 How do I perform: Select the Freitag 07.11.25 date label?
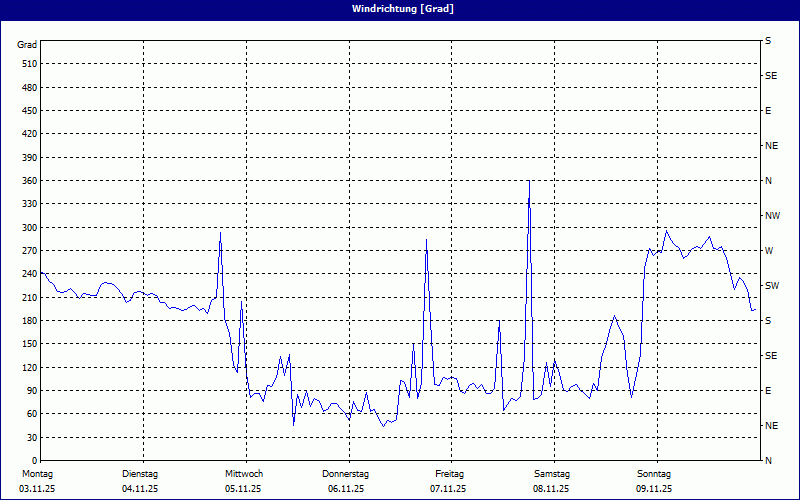tap(449, 481)
